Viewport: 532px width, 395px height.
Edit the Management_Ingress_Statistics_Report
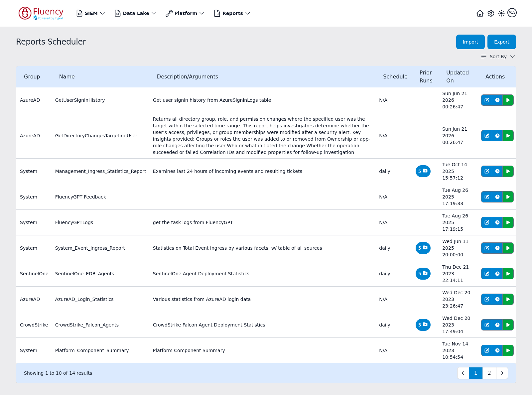click(x=487, y=171)
